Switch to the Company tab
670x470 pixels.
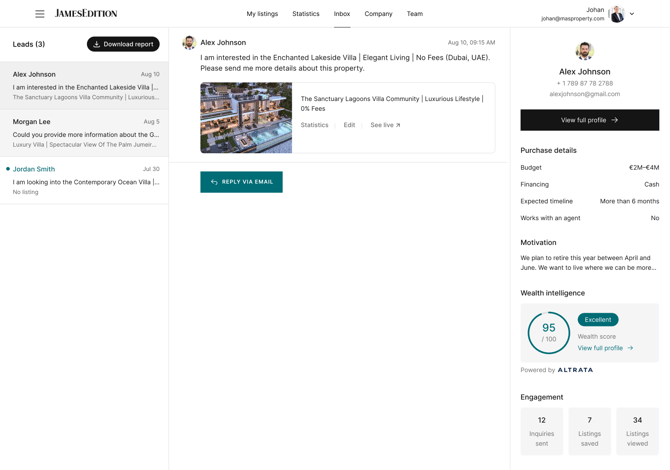coord(378,14)
